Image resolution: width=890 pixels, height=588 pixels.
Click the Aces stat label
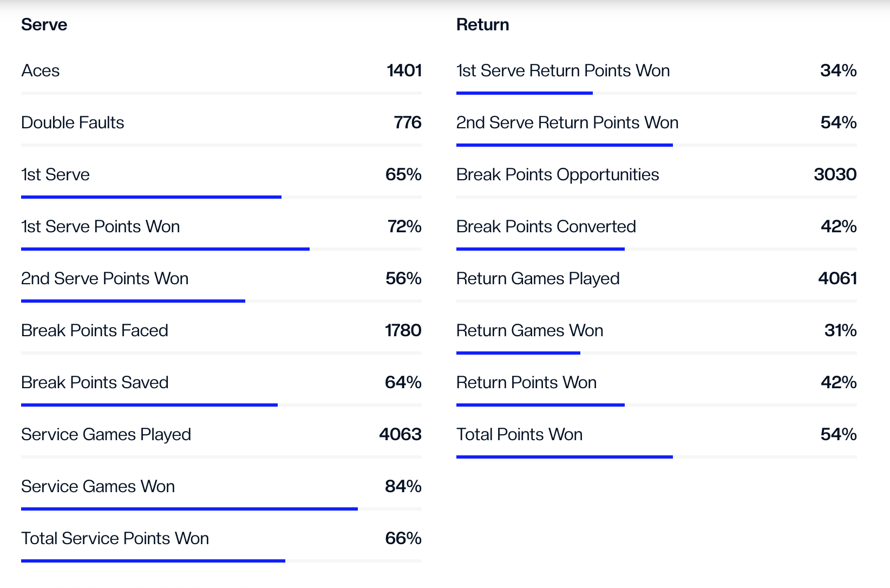coord(41,71)
